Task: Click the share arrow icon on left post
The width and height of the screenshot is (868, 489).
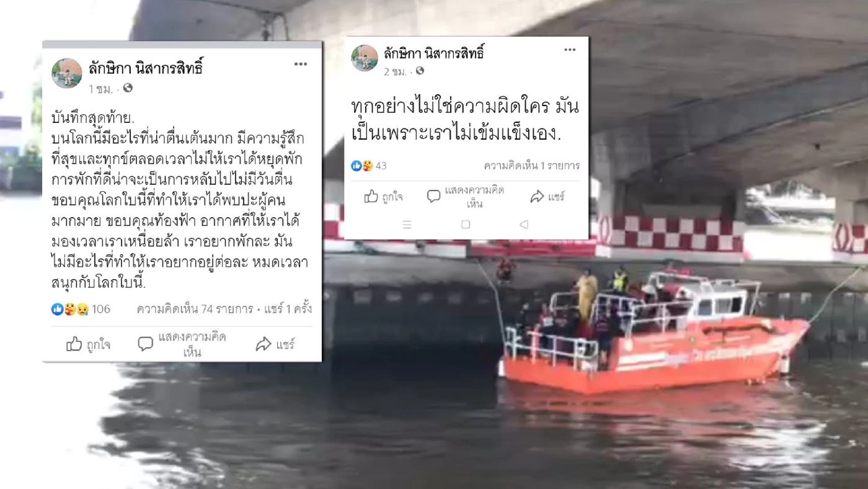Action: coord(263,344)
